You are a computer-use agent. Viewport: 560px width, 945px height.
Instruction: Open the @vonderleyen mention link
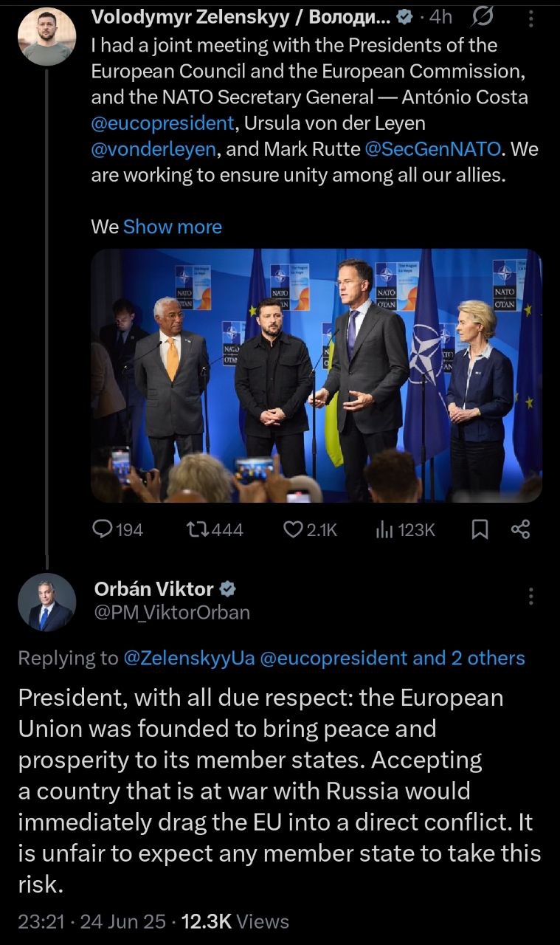click(x=153, y=148)
